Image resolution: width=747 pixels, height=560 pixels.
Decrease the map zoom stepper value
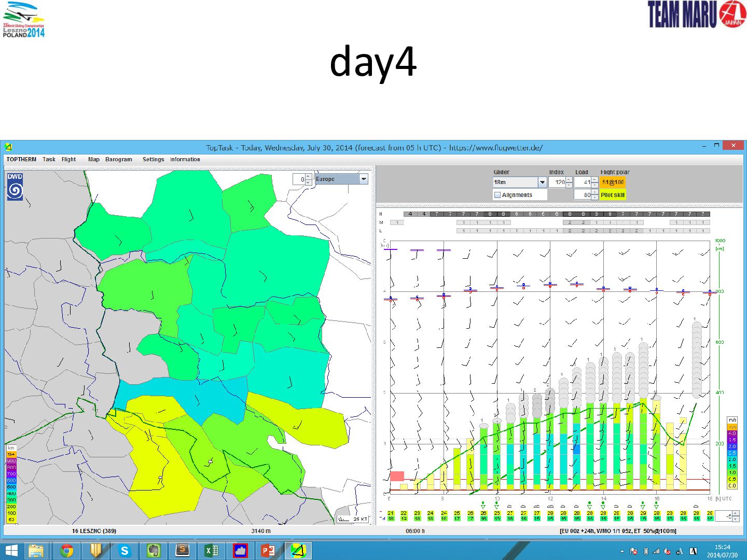coord(308,182)
